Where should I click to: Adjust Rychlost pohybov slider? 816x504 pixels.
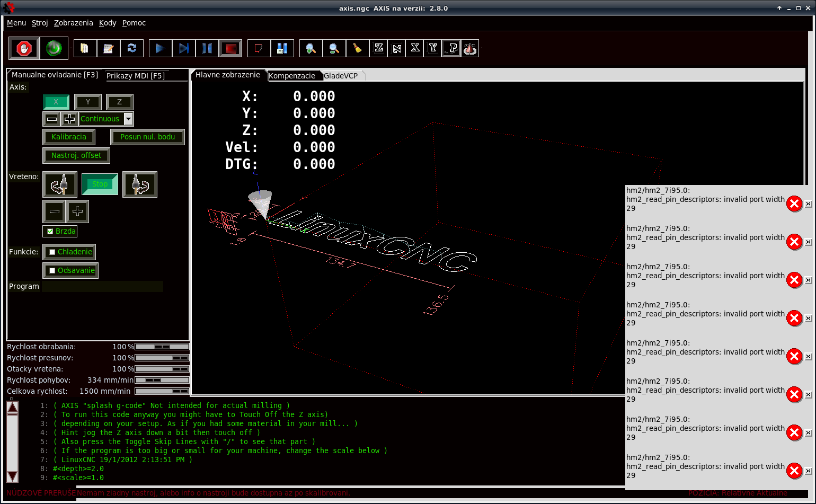click(x=162, y=380)
